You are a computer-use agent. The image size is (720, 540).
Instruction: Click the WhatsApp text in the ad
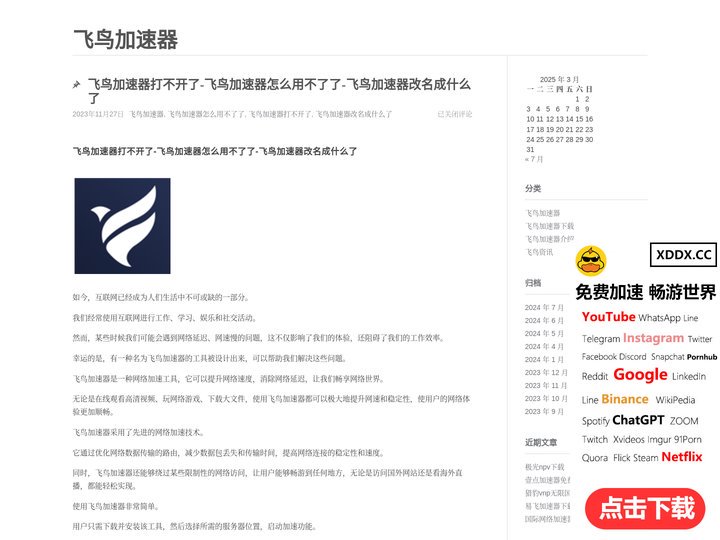click(659, 318)
